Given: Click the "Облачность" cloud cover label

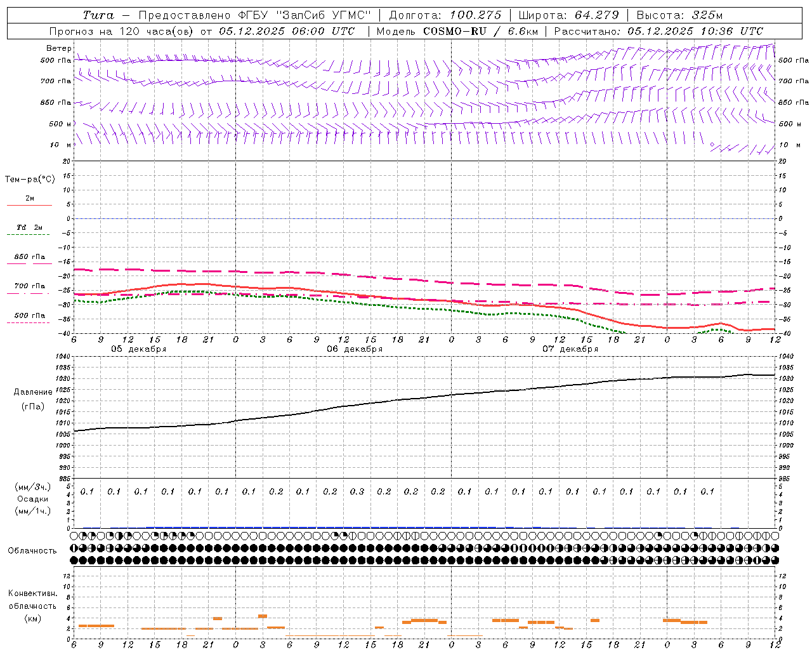Looking at the screenshot, I should coord(32,550).
